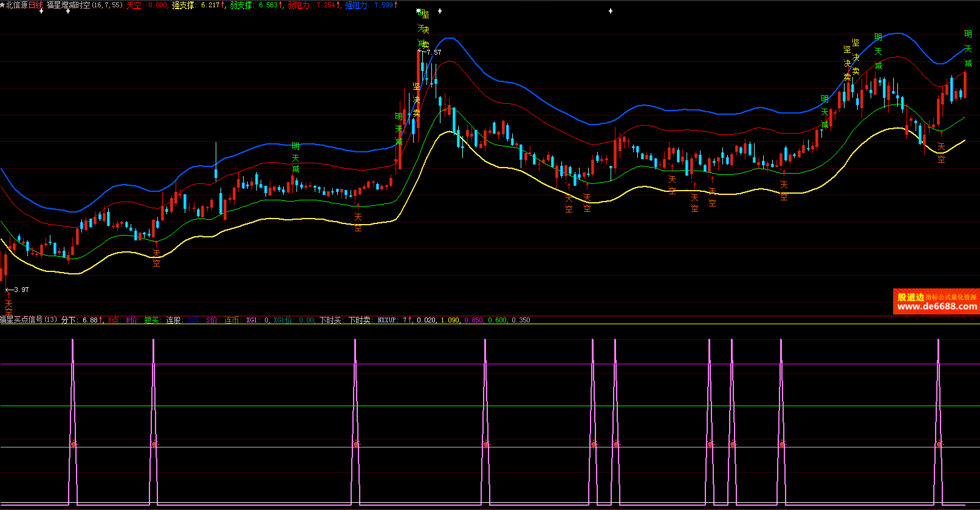The width and height of the screenshot is (980, 510).
Task: Click the red 弱阻力 legend label
Action: click(299, 5)
